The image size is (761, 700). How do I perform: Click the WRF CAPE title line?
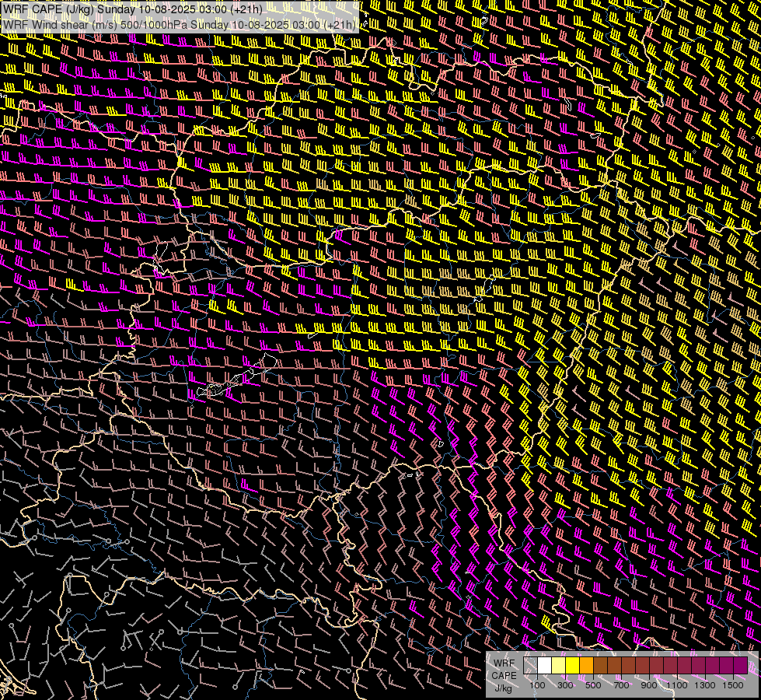pos(132,9)
